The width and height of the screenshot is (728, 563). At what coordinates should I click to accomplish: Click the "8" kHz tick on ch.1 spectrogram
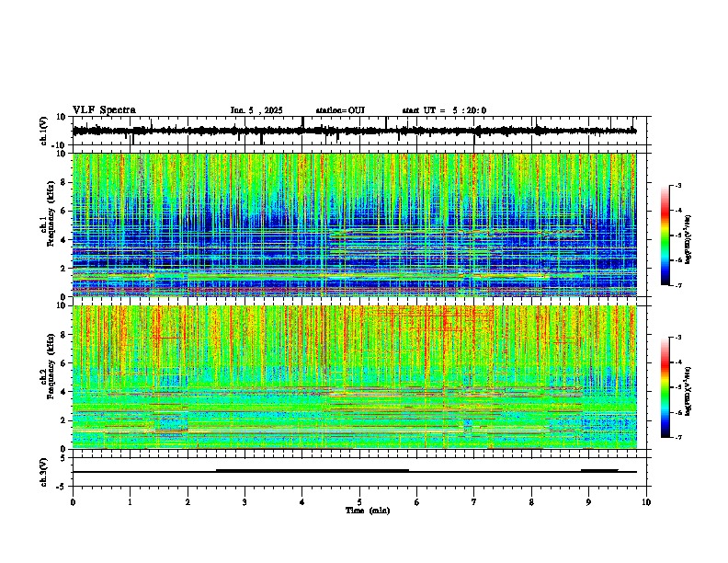[x=64, y=182]
